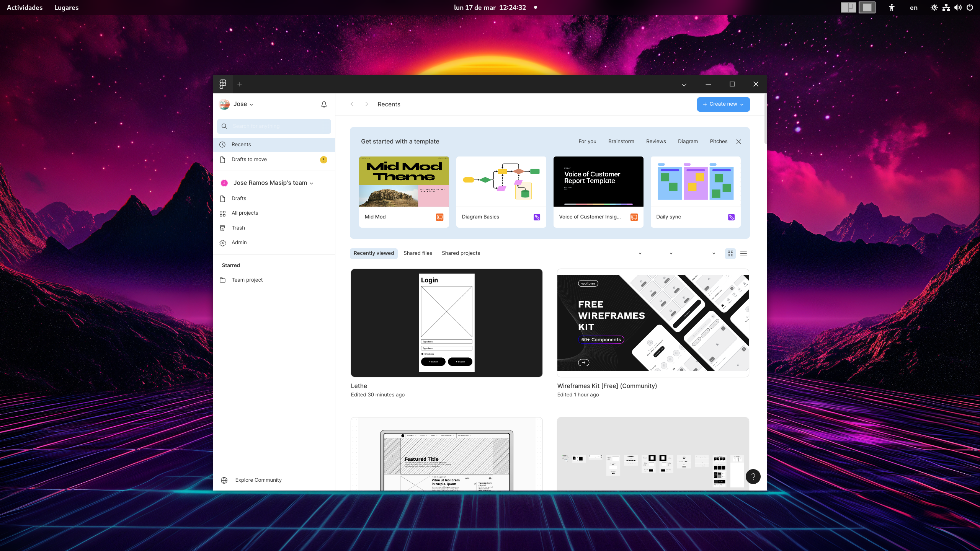
Task: Select the Diagram template category
Action: (688, 142)
